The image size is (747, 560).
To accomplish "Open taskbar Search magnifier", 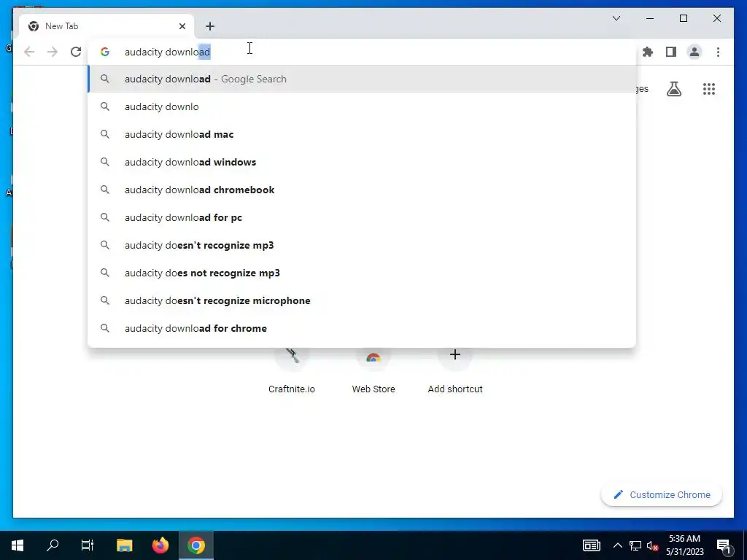I will 53,545.
